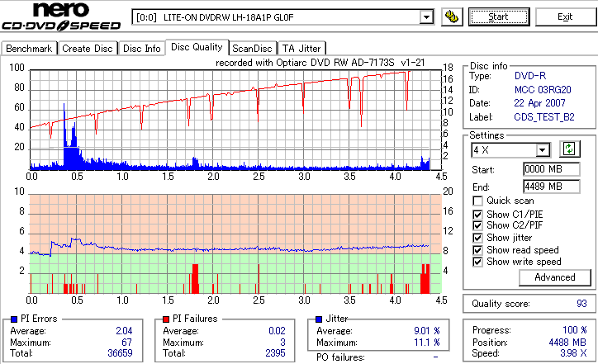
Task: Open the Disc Info tab
Action: click(142, 49)
